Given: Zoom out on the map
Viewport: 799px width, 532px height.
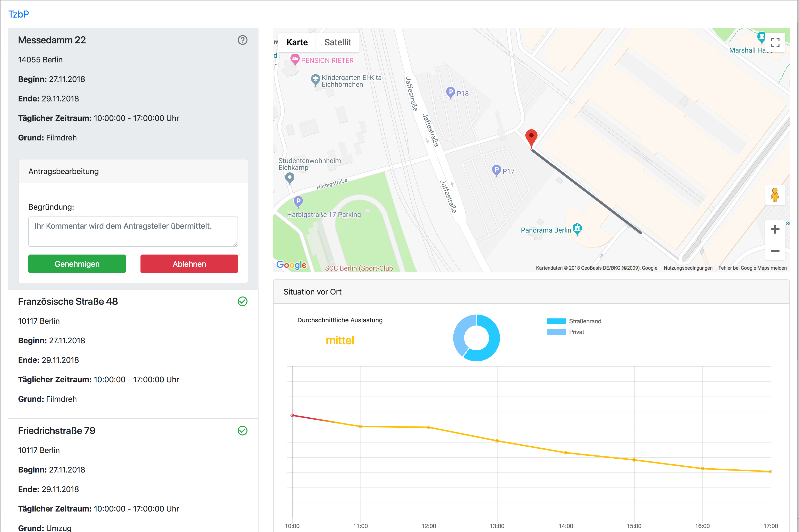Looking at the screenshot, I should [x=775, y=251].
